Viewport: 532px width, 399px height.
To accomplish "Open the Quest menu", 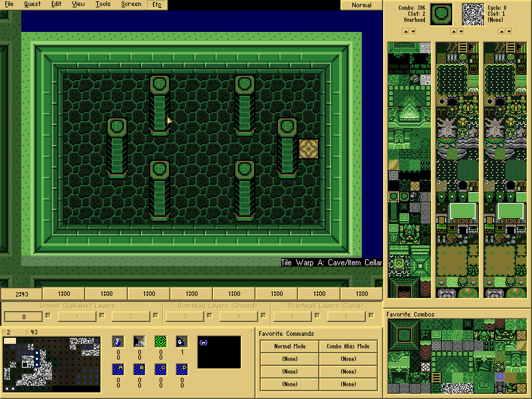I will (32, 4).
